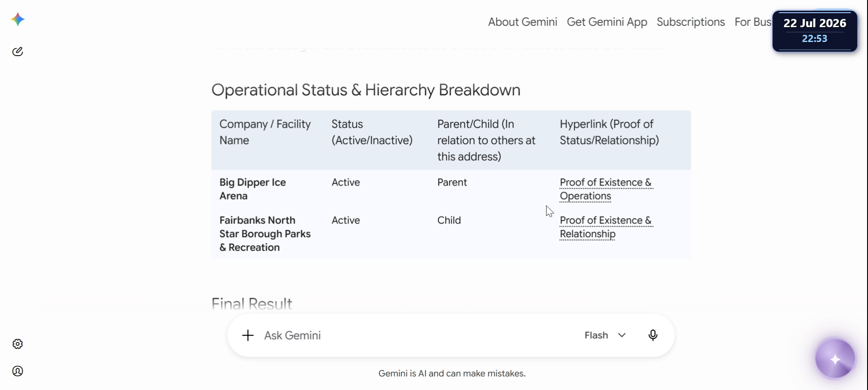Screen dimensions: 868x390
Task: Open Proof of Existence & Relationship link
Action: click(606, 227)
